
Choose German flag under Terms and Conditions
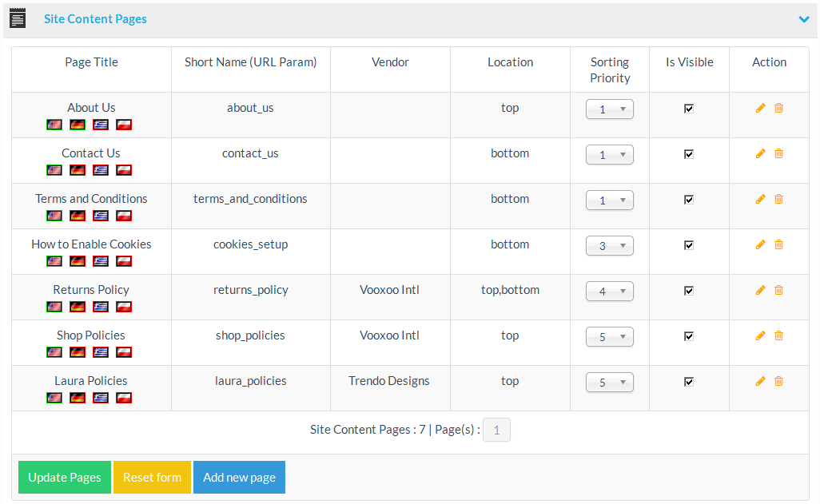point(78,216)
